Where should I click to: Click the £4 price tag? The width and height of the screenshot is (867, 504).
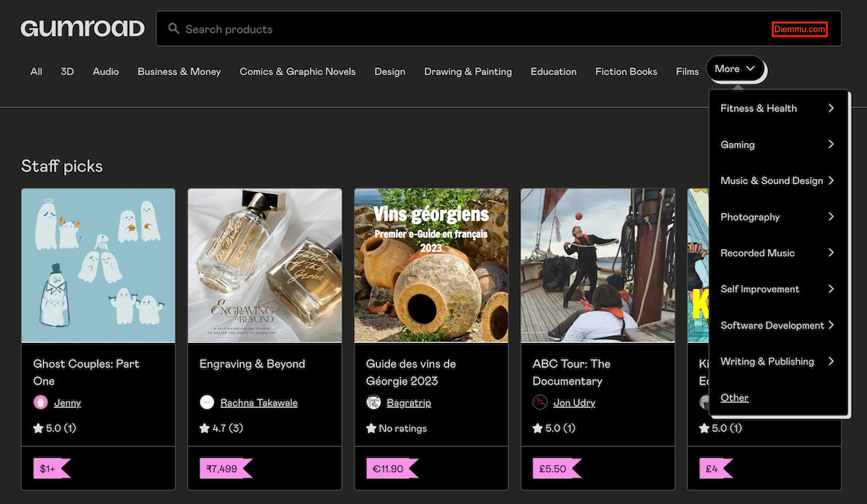tap(716, 469)
